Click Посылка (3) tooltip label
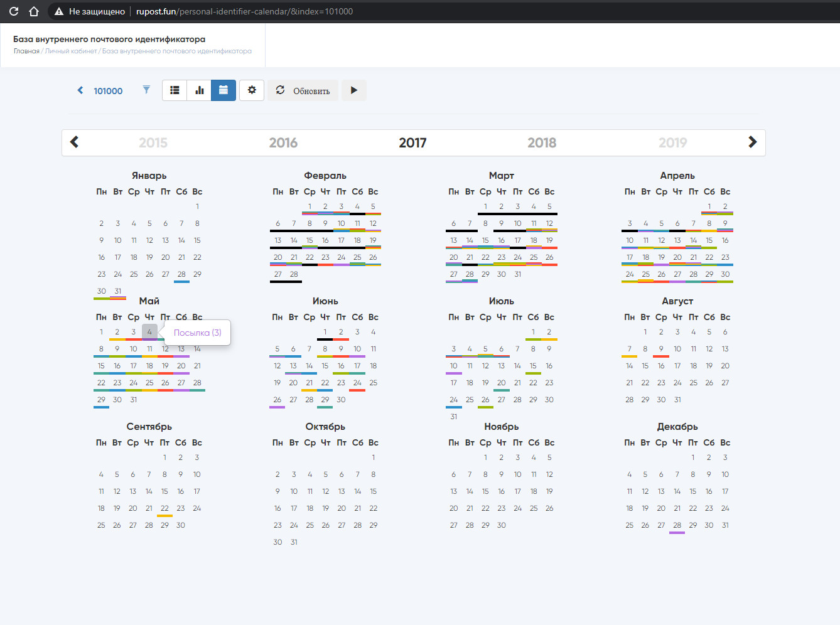 pyautogui.click(x=197, y=333)
